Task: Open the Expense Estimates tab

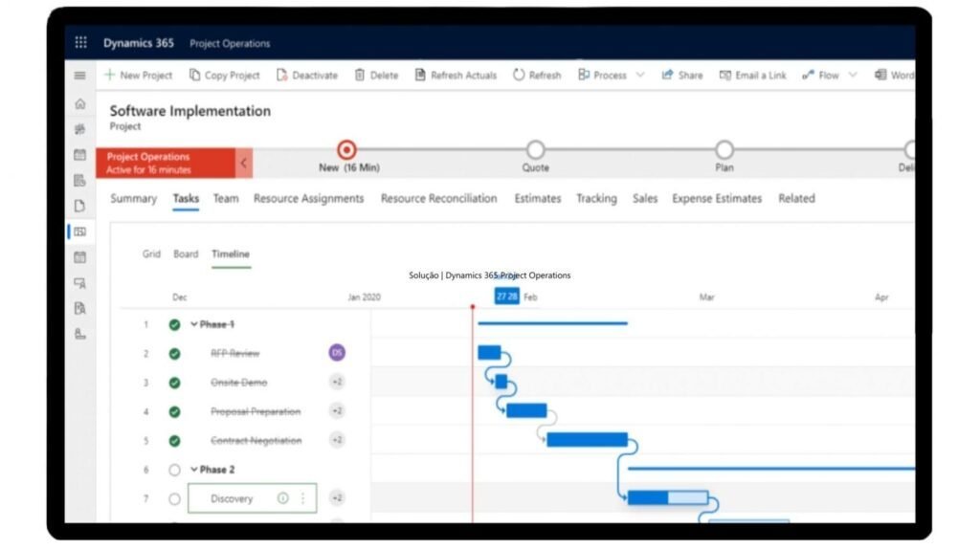Action: coord(717,199)
